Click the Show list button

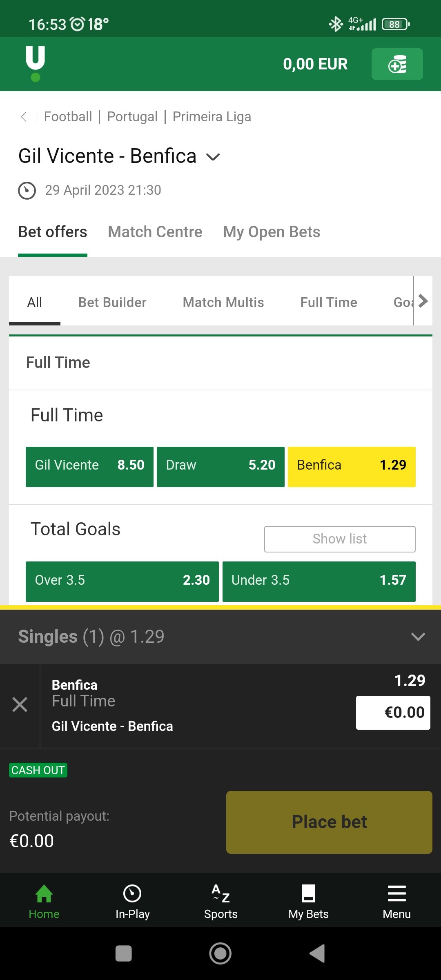point(340,539)
